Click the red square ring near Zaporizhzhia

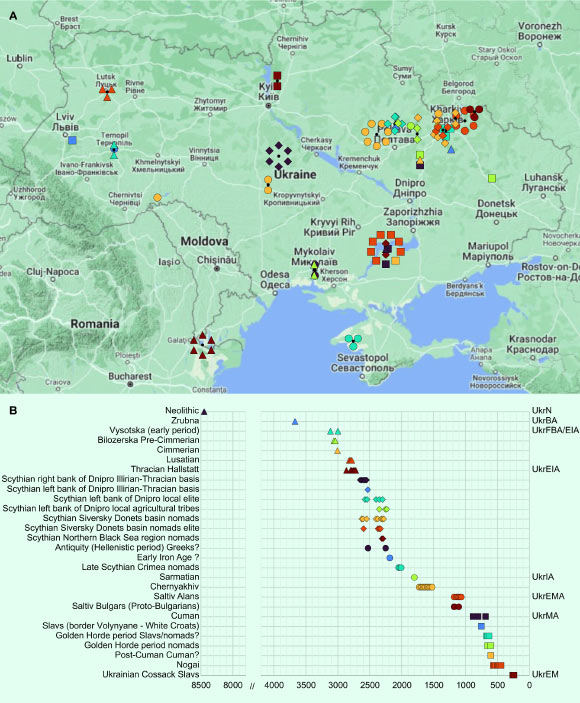[386, 249]
